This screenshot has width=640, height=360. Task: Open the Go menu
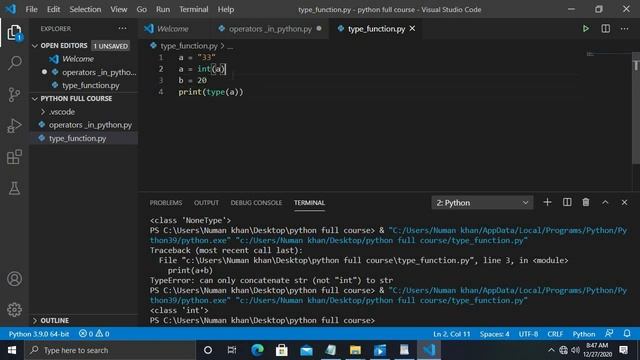(x=141, y=9)
